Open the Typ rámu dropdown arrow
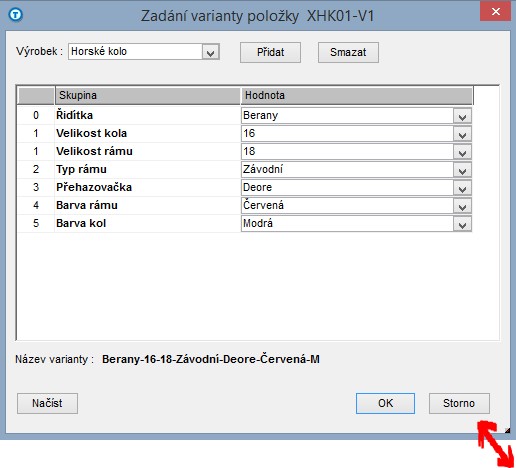Image resolution: width=516 pixels, height=468 pixels. pos(462,170)
